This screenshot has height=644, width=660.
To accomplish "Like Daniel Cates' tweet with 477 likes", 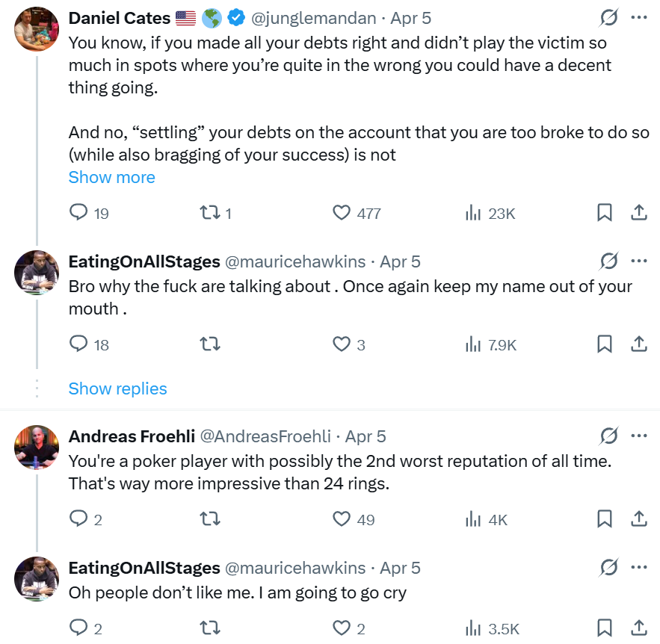I will [342, 213].
